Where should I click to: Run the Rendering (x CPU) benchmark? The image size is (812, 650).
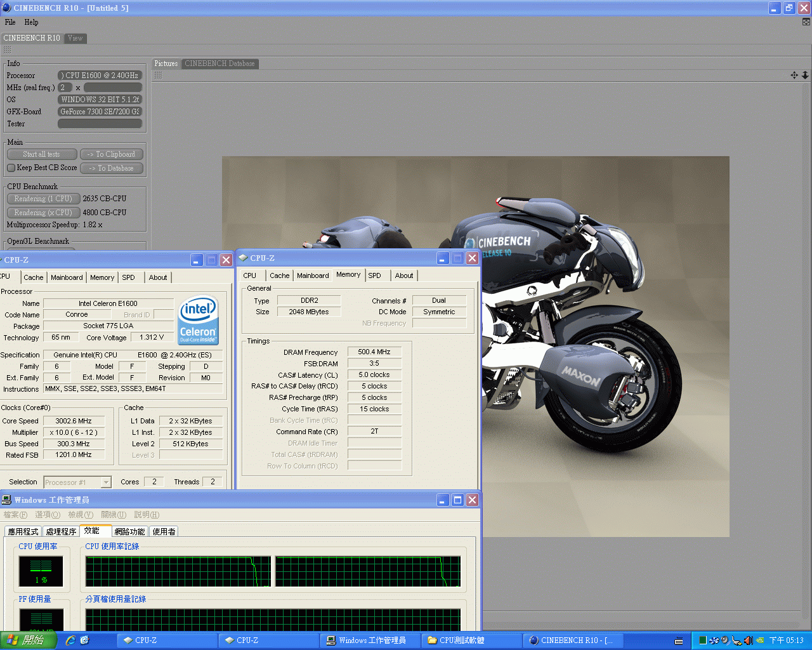pos(43,213)
